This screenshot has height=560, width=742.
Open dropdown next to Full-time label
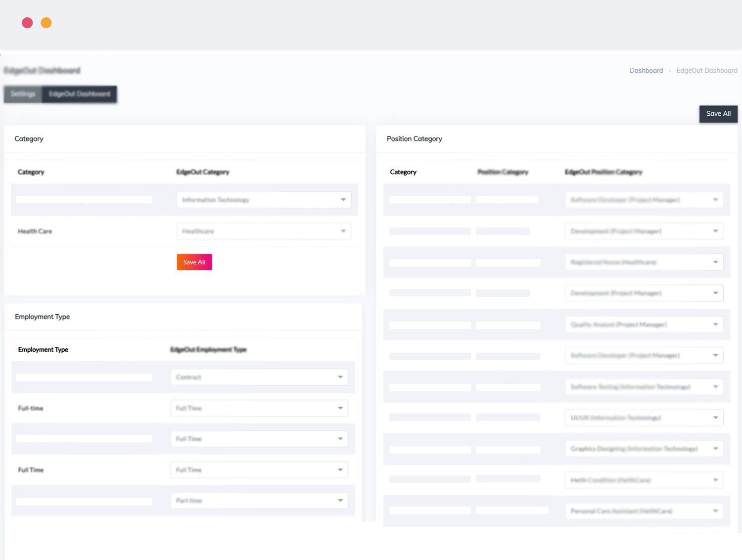pyautogui.click(x=259, y=408)
